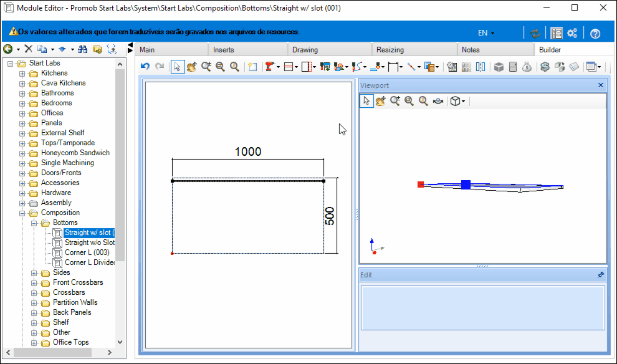The width and height of the screenshot is (617, 364).
Task: Open the drill tool dropdown arrow
Action: coord(278,67)
